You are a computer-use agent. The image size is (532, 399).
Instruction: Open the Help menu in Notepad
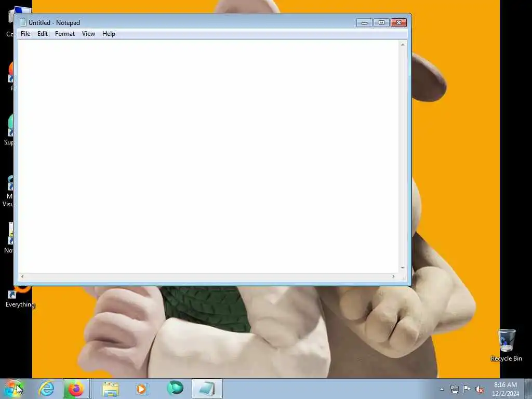coord(109,34)
